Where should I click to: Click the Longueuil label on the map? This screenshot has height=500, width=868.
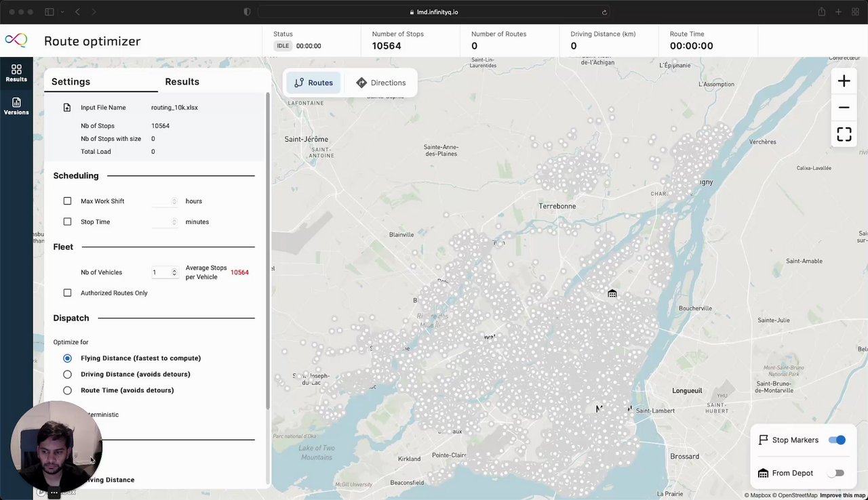tap(687, 391)
